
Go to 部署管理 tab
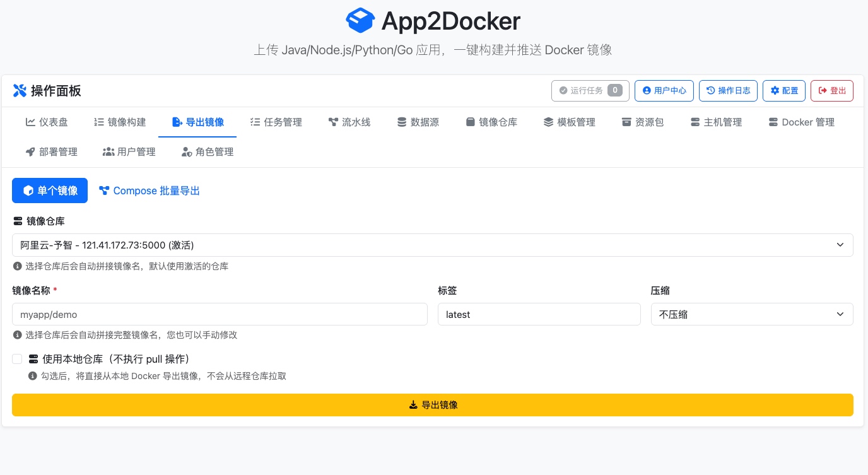(x=51, y=152)
